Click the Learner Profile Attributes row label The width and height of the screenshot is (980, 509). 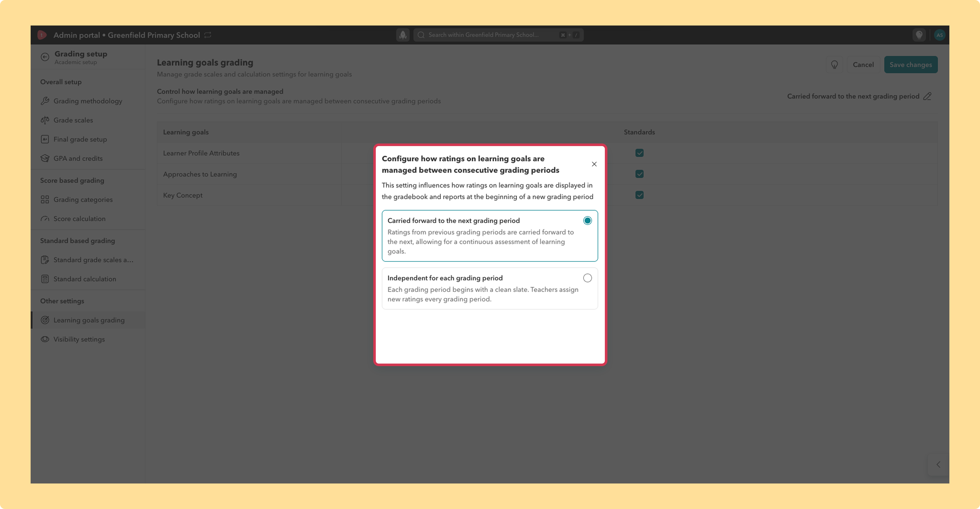201,153
